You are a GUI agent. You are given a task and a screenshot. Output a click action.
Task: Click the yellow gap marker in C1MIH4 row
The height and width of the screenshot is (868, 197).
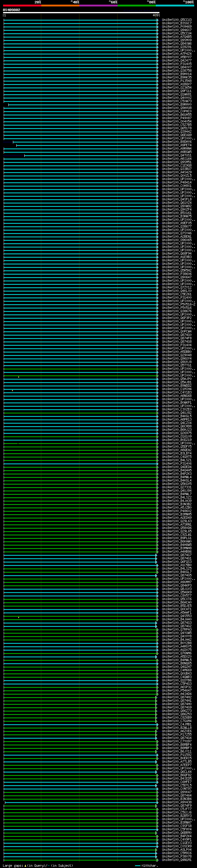tap(12, 390)
